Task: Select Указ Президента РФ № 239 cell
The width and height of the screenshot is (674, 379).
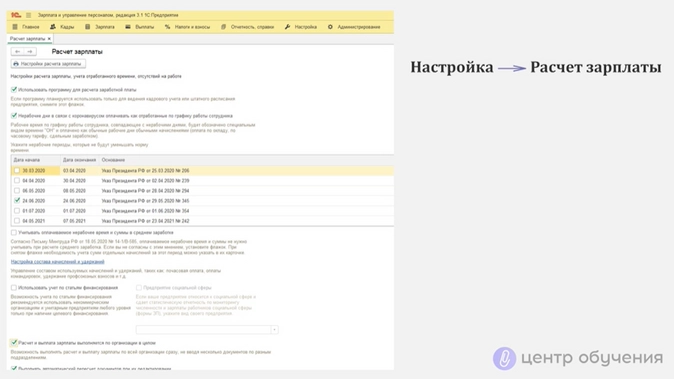Action: point(246,180)
